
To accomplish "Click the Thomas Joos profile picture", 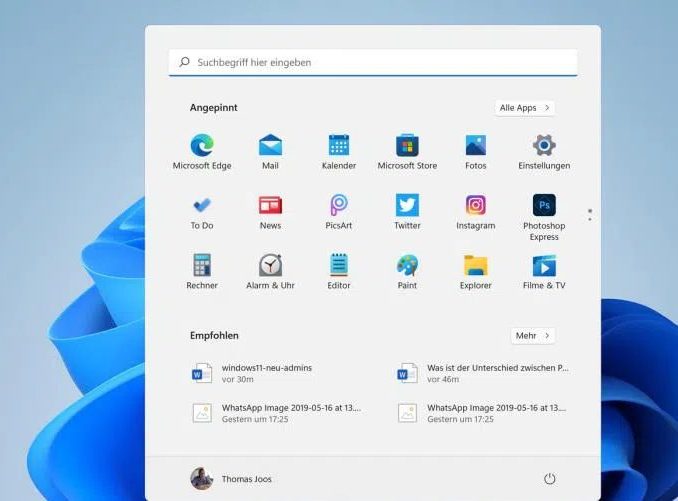I will 201,479.
